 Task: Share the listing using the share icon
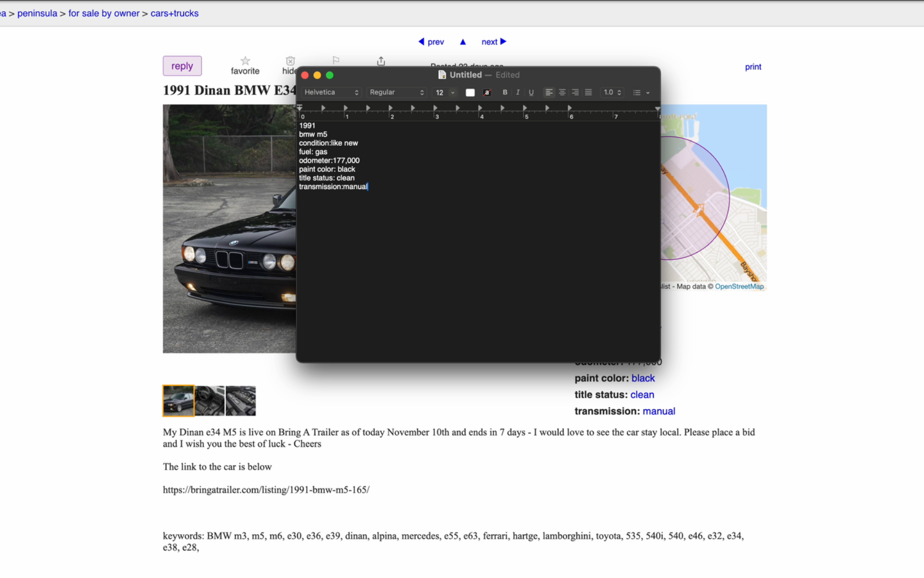coord(381,61)
